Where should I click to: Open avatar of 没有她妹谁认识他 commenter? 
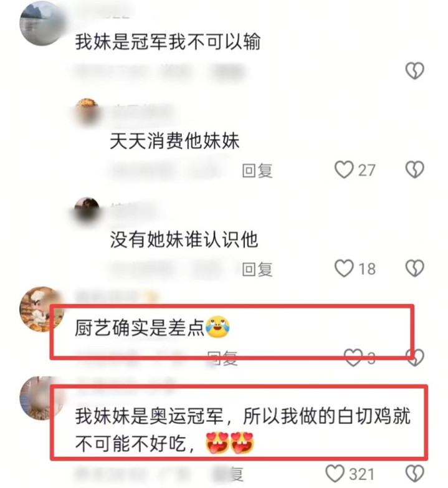click(x=87, y=210)
